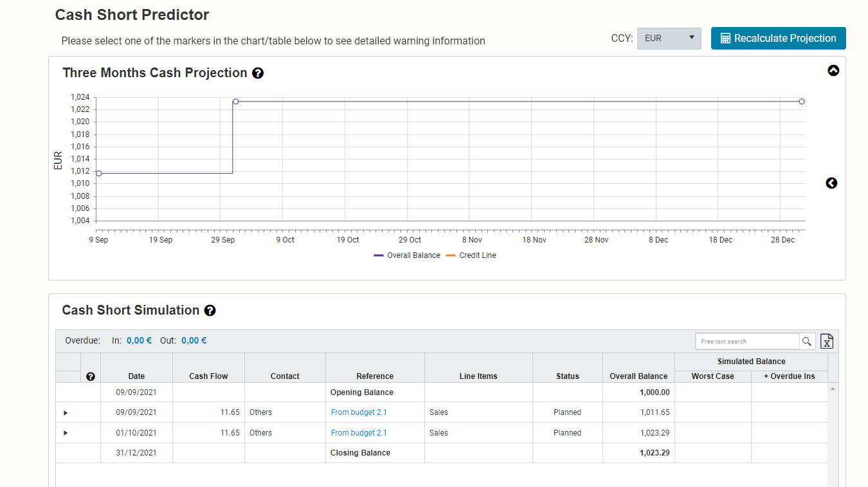The height and width of the screenshot is (487, 868).
Task: Click the overdue In amount 0,00 €
Action: pyautogui.click(x=139, y=341)
